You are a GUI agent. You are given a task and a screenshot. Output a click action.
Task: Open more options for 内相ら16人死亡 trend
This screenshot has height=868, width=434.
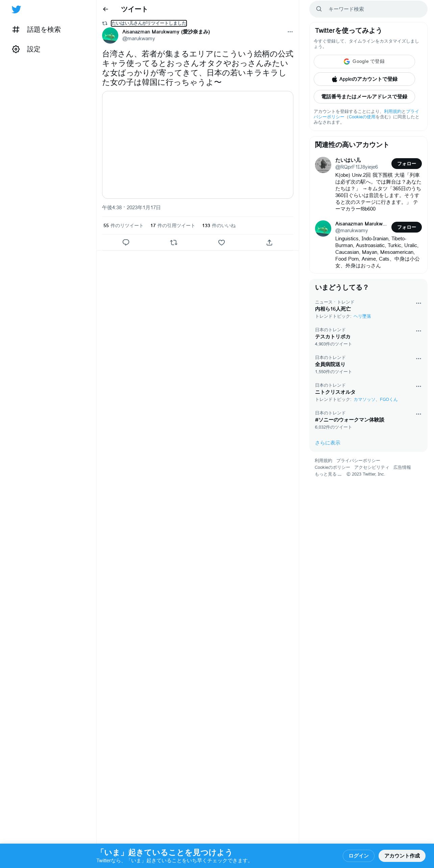(x=418, y=303)
